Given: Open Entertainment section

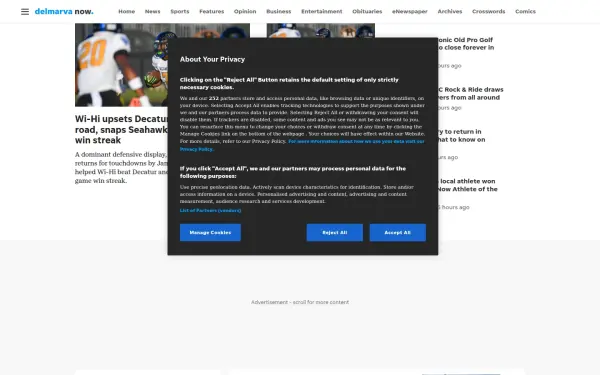Looking at the screenshot, I should click(x=322, y=11).
